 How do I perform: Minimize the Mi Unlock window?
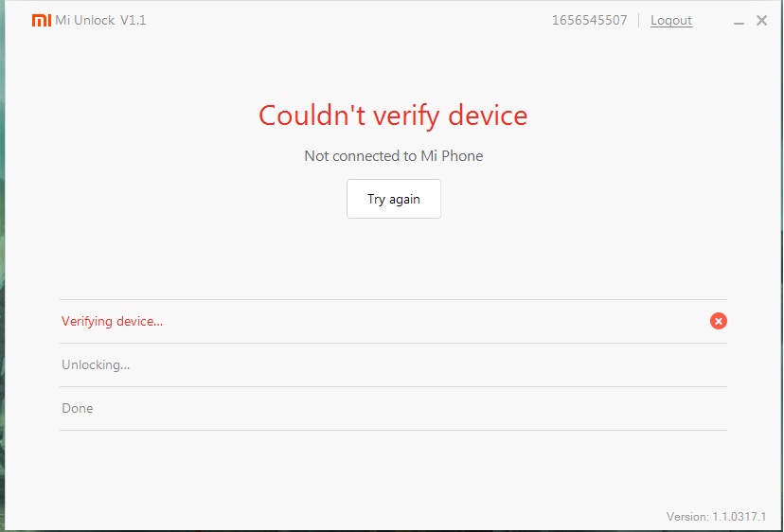pyautogui.click(x=739, y=21)
